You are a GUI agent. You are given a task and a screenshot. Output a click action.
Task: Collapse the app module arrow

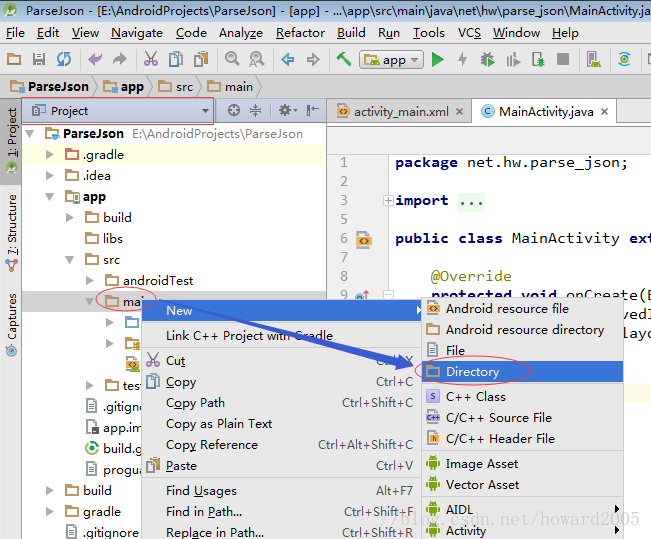50,196
